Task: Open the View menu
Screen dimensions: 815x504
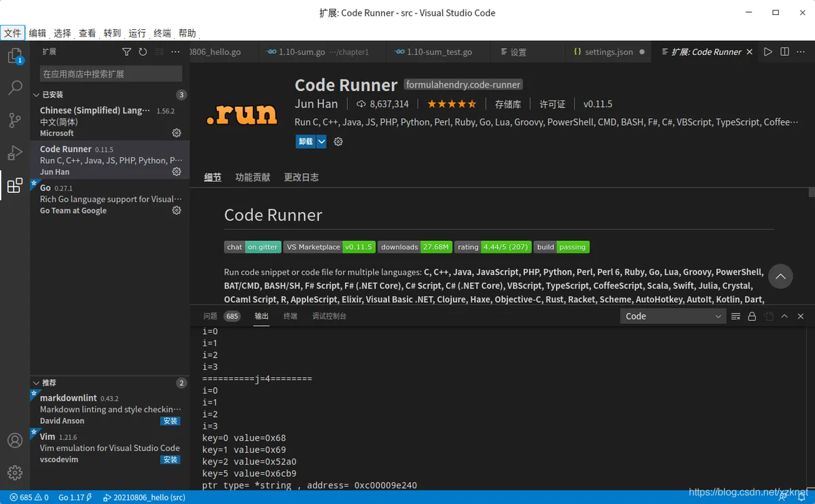Action: (x=87, y=33)
